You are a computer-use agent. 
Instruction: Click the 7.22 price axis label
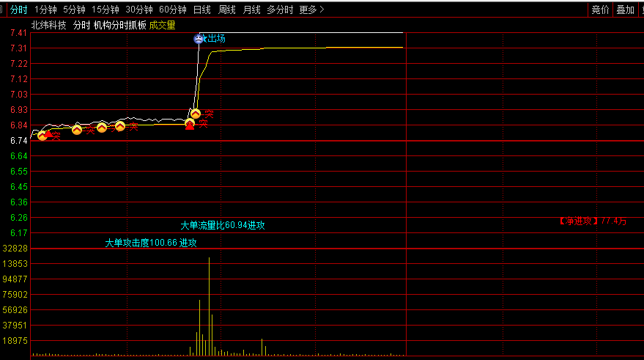tap(18, 64)
